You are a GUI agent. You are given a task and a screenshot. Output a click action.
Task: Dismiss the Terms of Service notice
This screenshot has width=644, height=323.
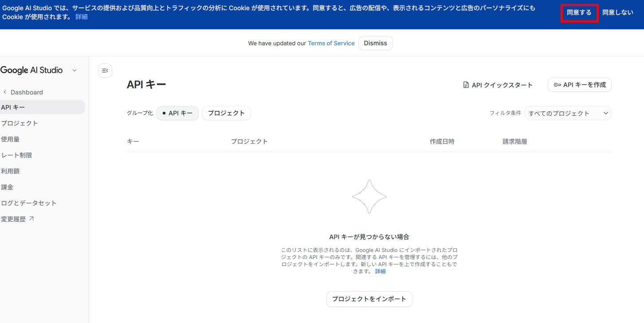(x=375, y=43)
